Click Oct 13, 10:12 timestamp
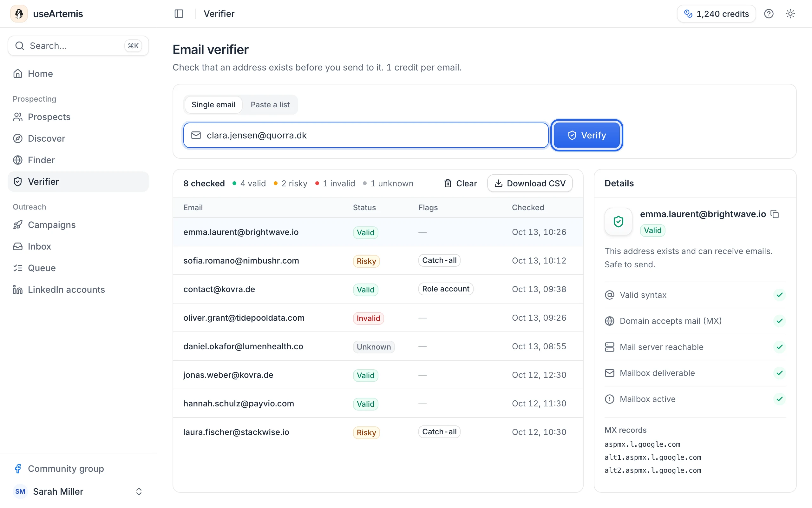Image resolution: width=812 pixels, height=508 pixels. 539,260
